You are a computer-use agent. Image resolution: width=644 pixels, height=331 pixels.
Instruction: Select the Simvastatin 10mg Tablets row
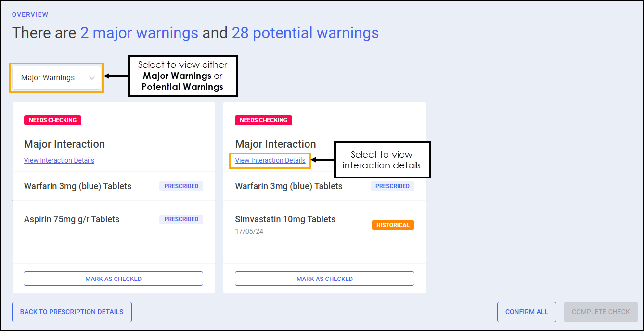[285, 219]
